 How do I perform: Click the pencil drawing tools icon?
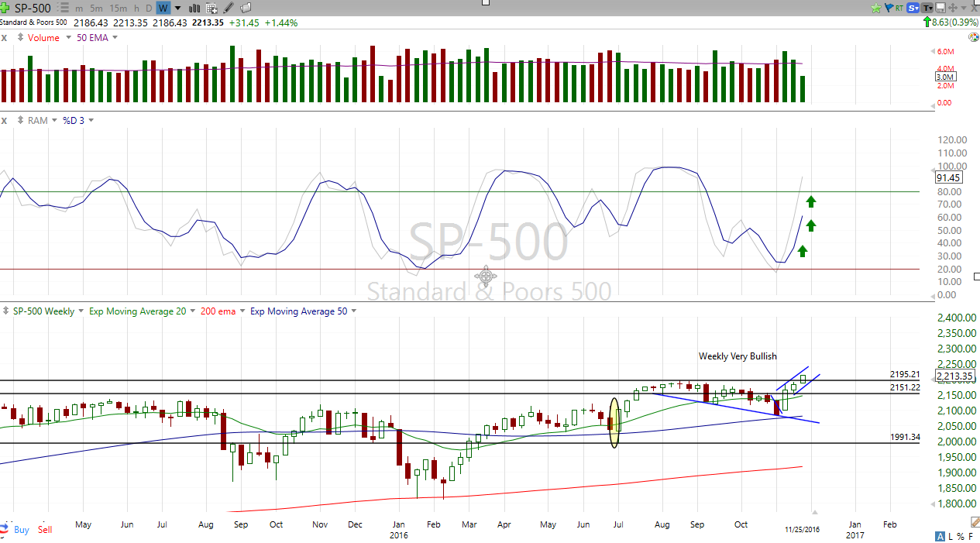229,8
